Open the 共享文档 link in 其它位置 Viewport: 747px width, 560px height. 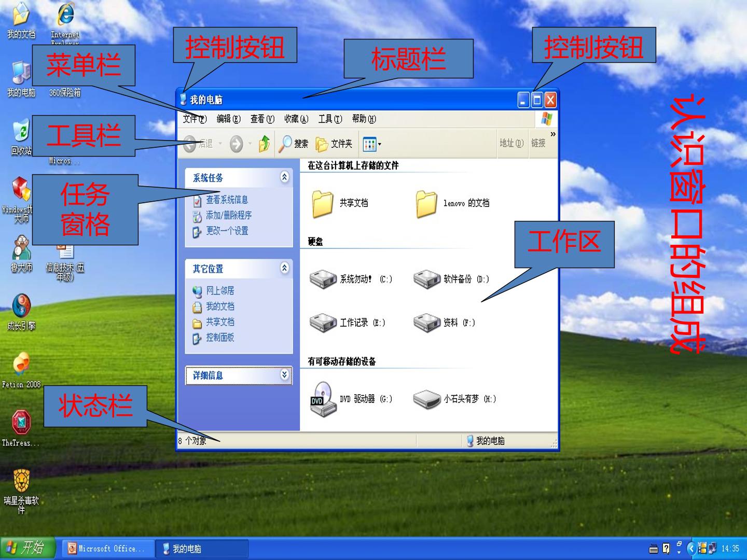(220, 321)
